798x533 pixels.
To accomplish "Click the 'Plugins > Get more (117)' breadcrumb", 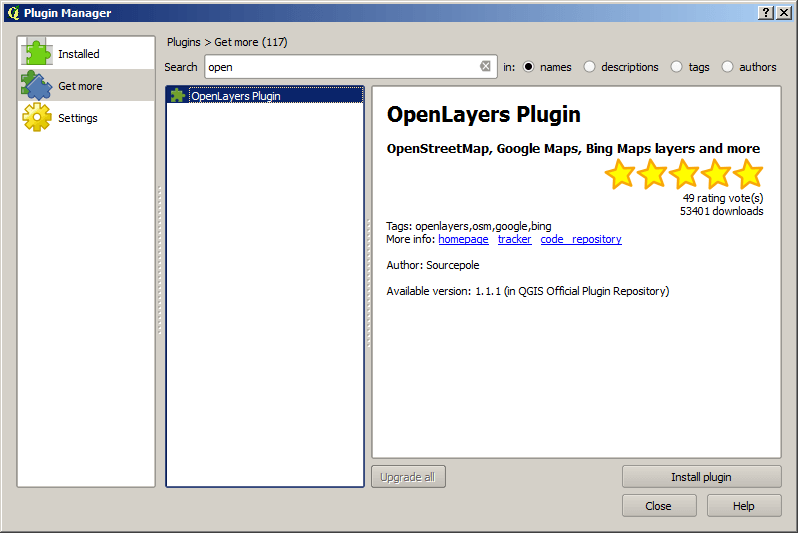I will pos(227,42).
